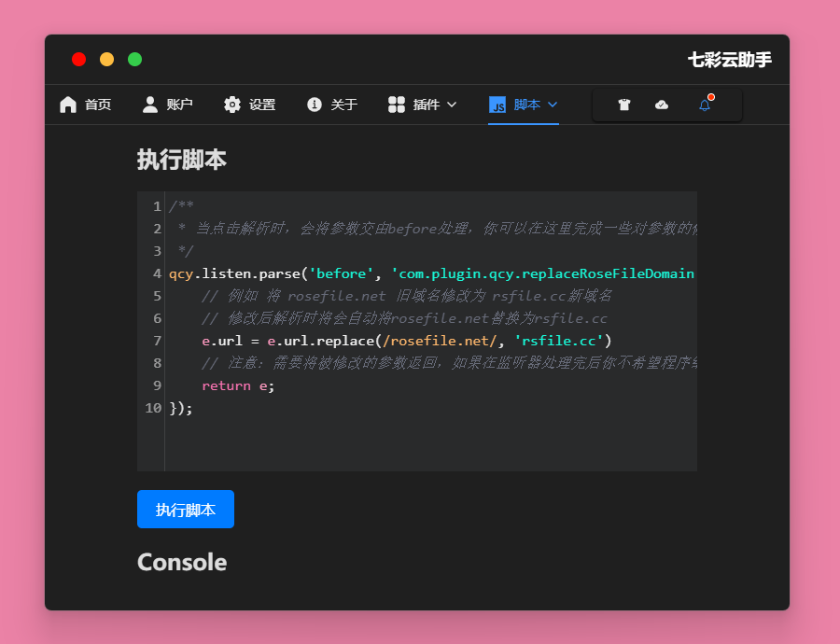Click the 'return e;' line in editor
Image resolution: width=840 pixels, height=644 pixels.
238,385
